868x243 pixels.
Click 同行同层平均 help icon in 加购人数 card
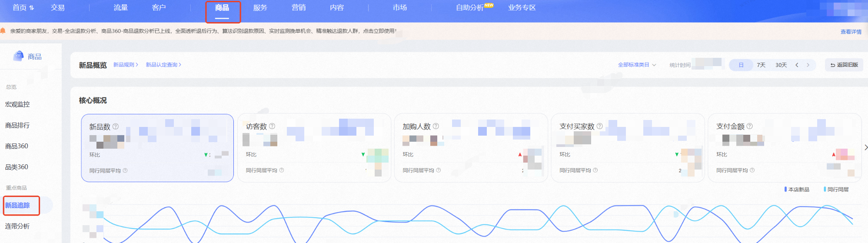439,170
